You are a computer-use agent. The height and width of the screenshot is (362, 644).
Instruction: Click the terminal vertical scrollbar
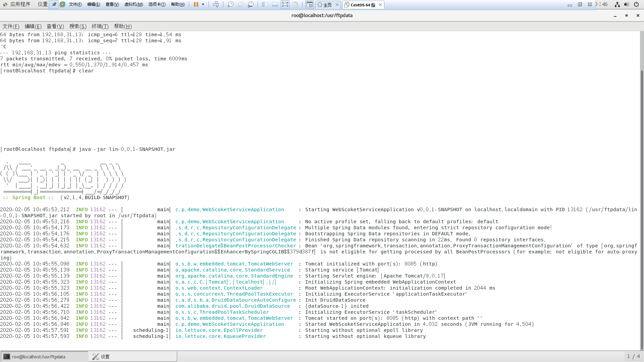[x=642, y=210]
